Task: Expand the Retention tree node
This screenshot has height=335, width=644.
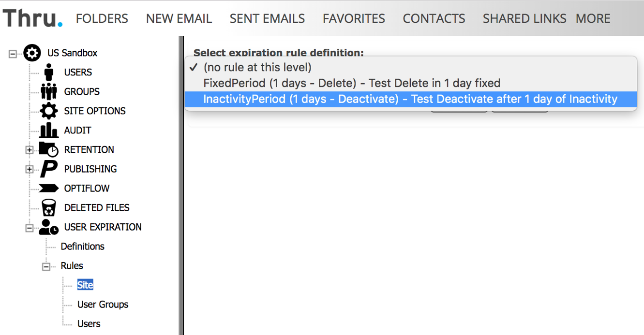Action: point(30,150)
